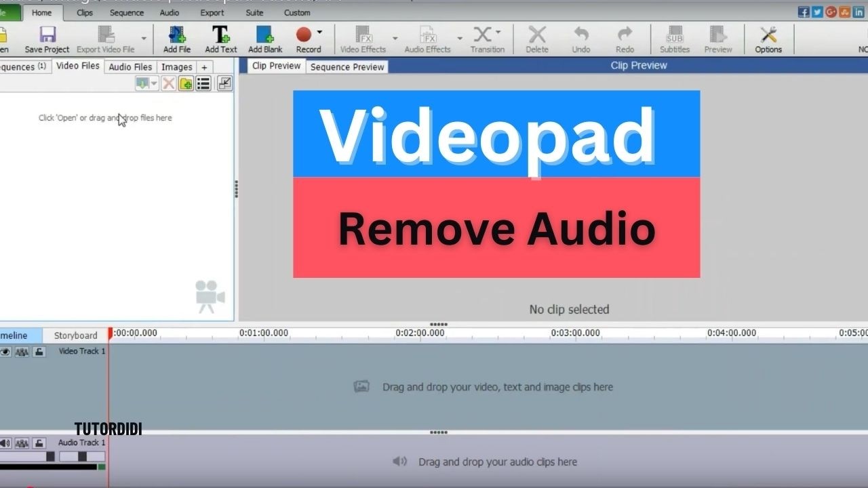Share via the Twitter icon
The image size is (868, 488).
click(x=817, y=12)
